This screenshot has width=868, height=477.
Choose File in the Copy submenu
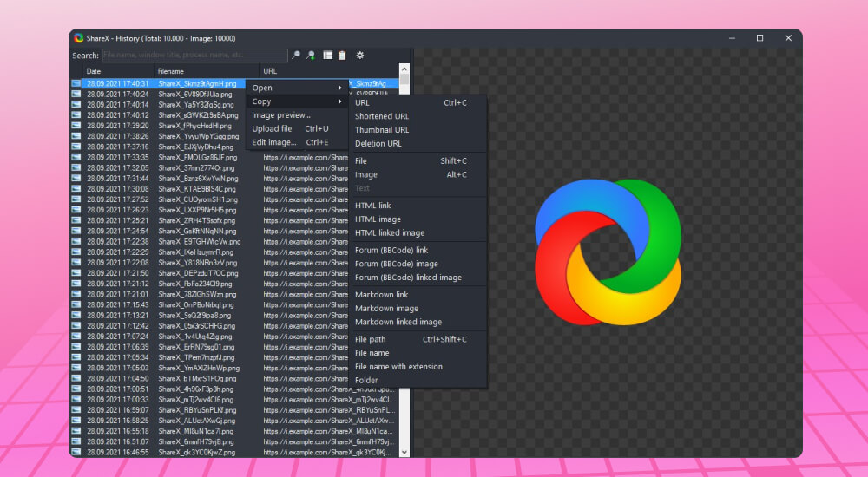(x=418, y=160)
